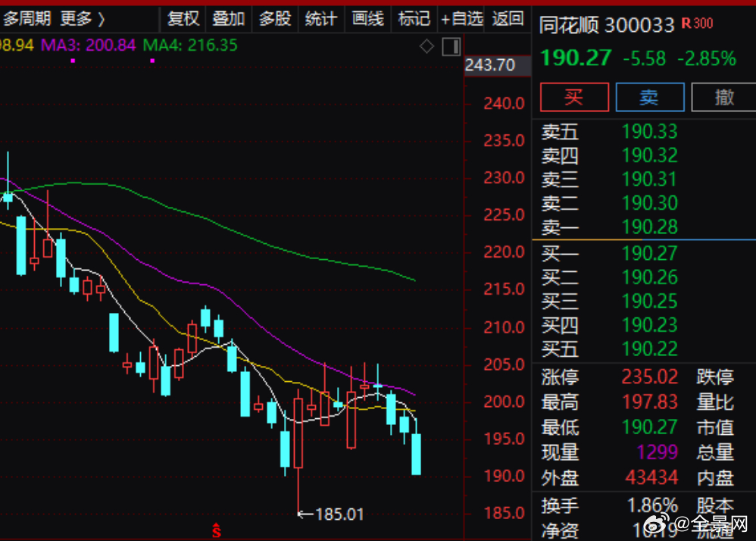Click the 跌停 limit-down label
Screen dimensions: 756x541
(715, 377)
